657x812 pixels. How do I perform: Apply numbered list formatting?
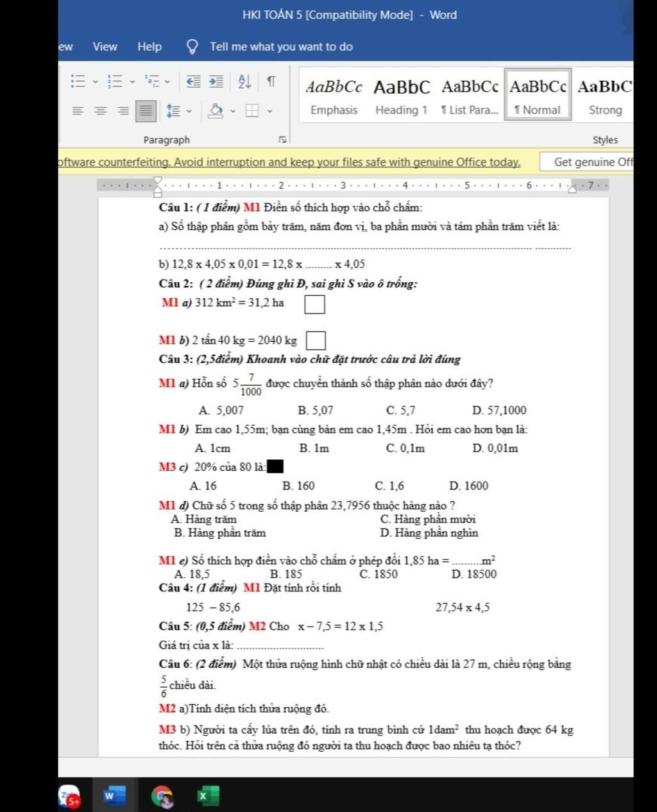(x=115, y=81)
